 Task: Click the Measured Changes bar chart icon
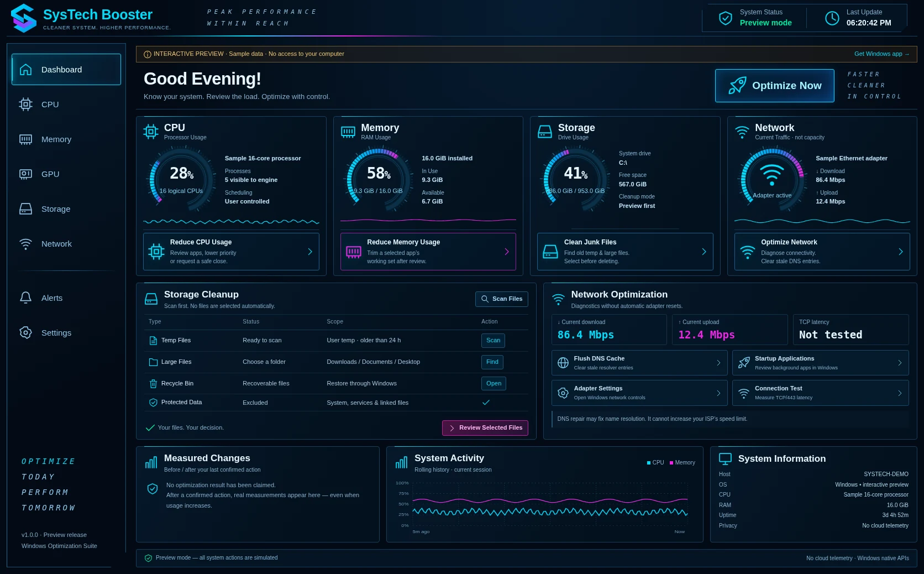click(x=151, y=462)
